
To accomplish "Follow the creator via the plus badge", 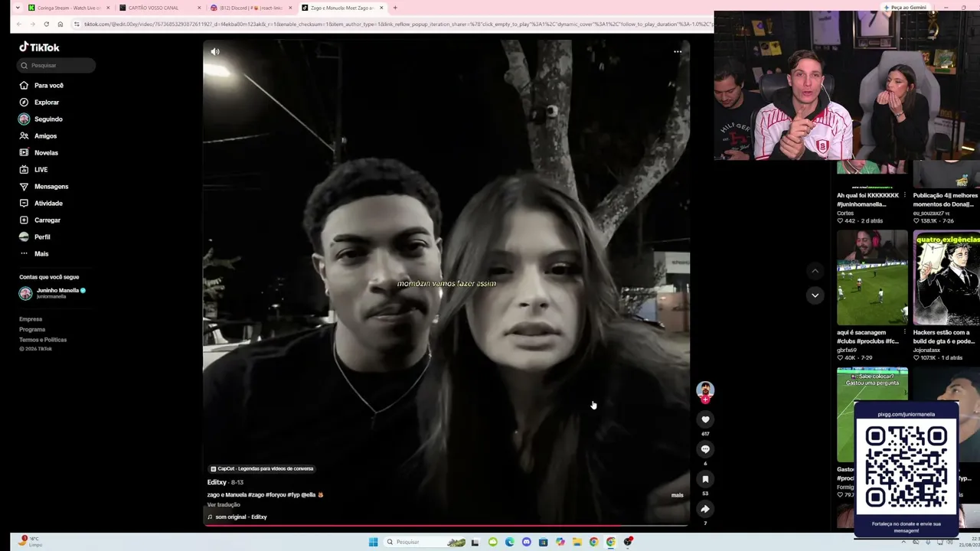I will click(705, 399).
